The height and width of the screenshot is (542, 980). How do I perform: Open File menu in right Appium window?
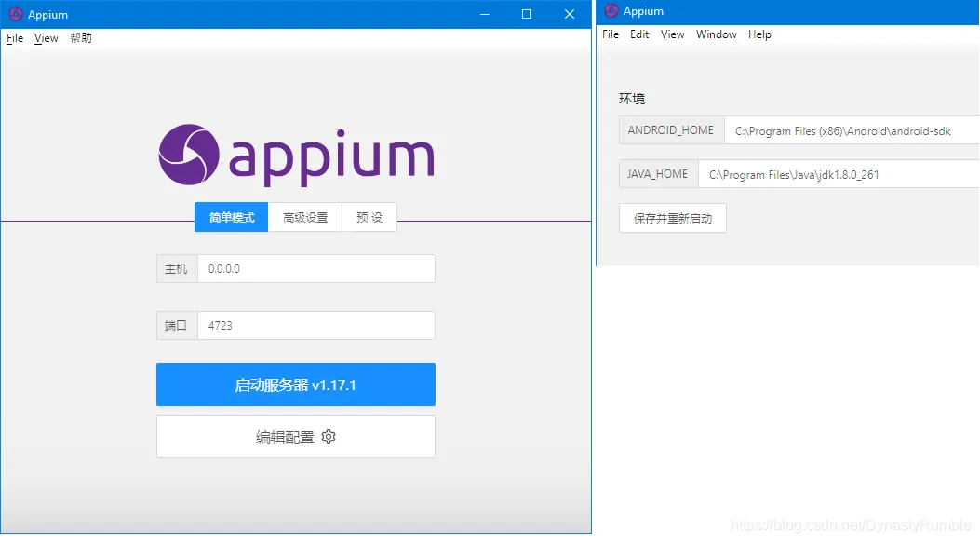click(611, 34)
